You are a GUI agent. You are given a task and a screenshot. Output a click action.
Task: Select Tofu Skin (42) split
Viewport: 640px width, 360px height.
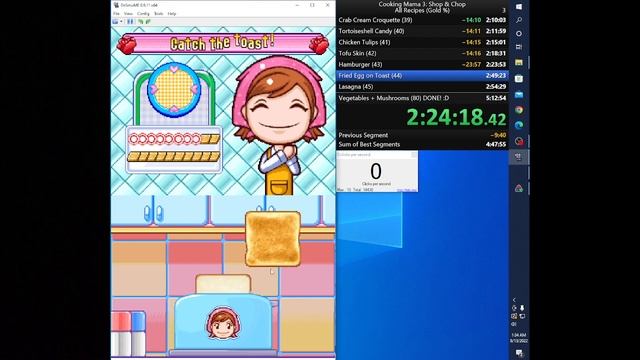422,53
